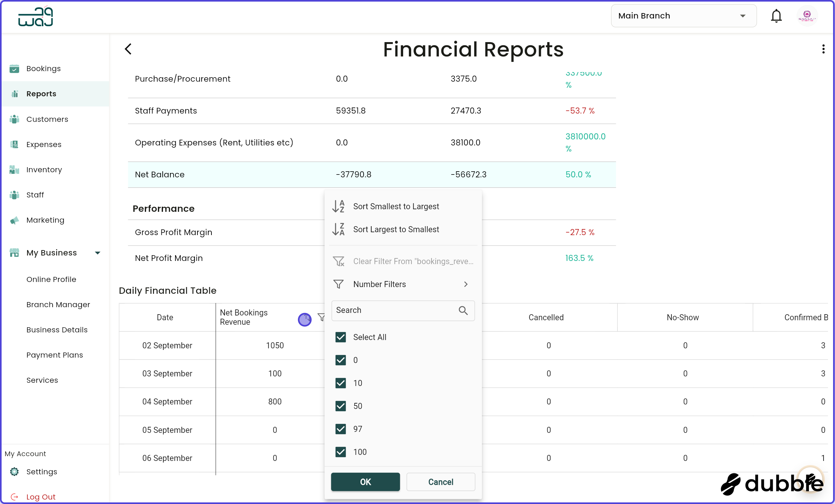835x504 pixels.
Task: Uncheck the Select All checkbox
Action: pos(340,337)
